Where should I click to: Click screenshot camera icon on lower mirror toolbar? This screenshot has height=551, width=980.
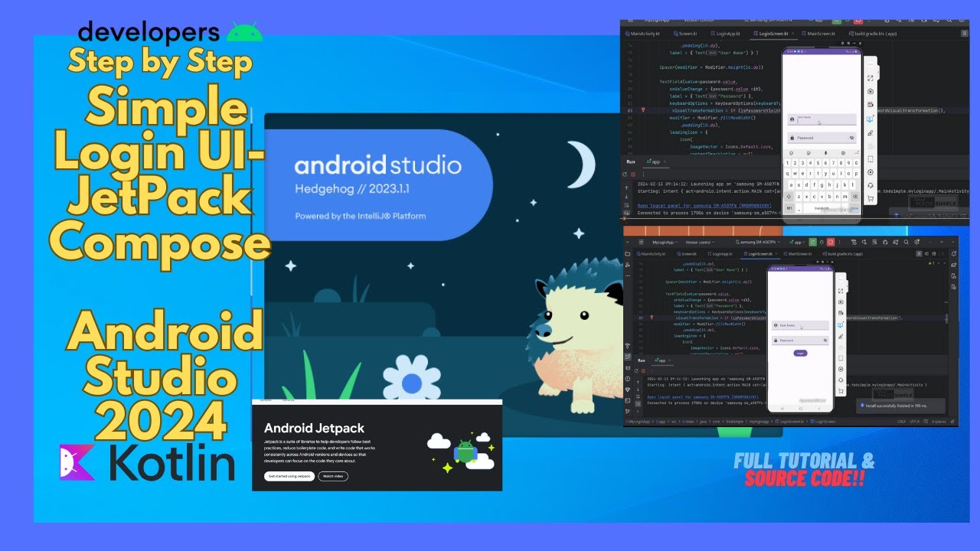(841, 302)
